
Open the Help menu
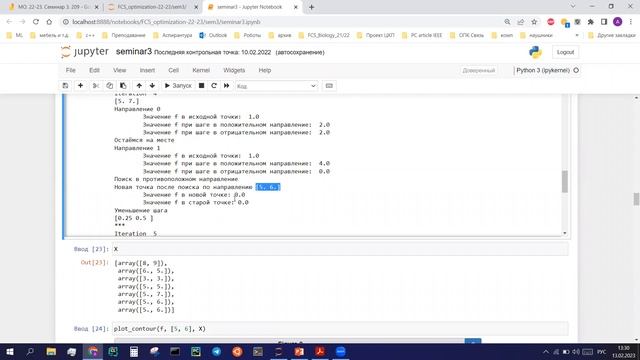click(x=264, y=70)
